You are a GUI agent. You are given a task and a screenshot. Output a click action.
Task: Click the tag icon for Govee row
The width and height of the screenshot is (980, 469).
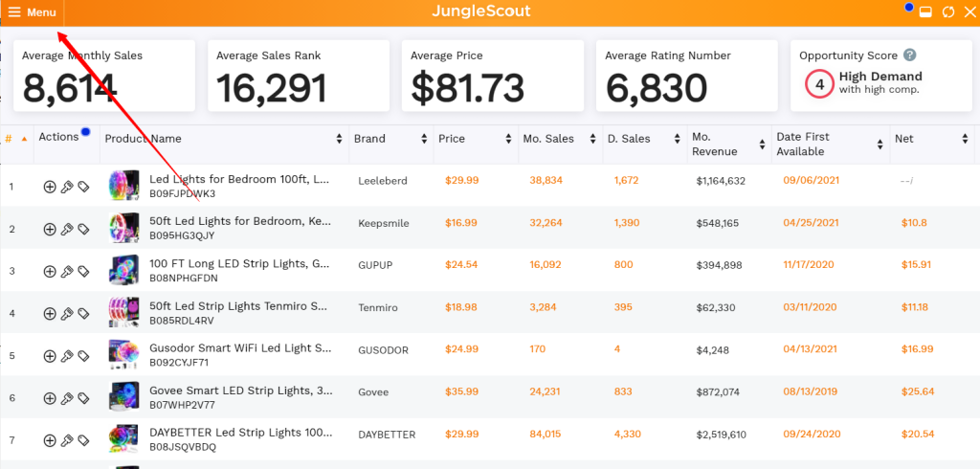(x=83, y=398)
